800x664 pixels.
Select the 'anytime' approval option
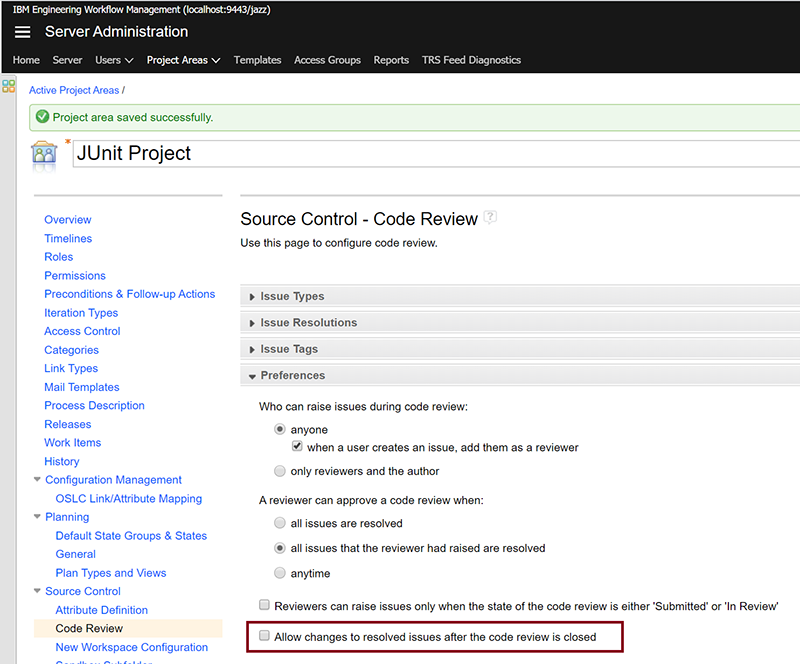[279, 573]
